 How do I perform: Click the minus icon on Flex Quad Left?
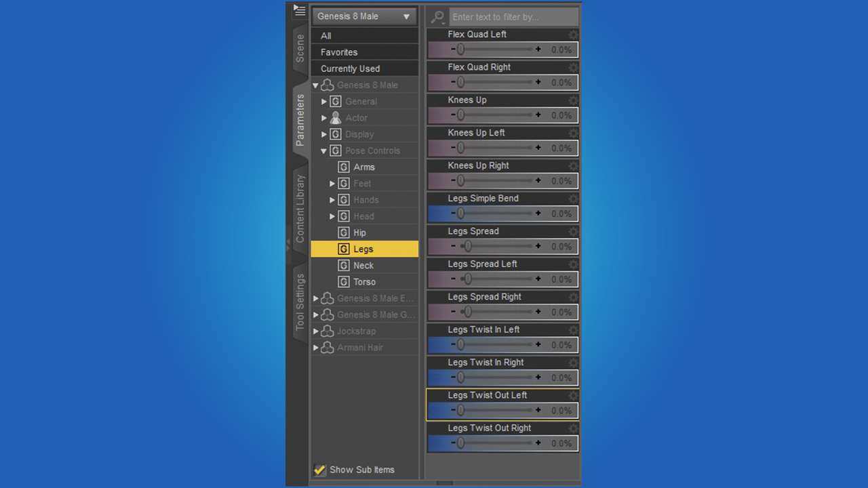tap(453, 49)
